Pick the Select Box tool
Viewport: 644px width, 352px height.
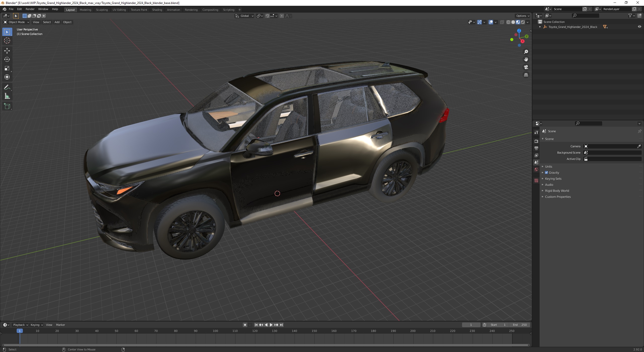7,32
